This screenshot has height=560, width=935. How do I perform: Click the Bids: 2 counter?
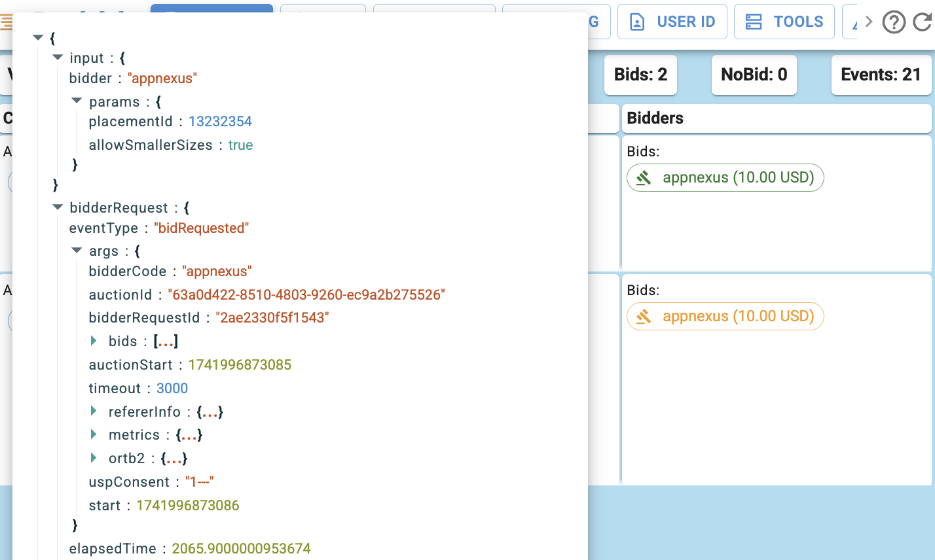(640, 75)
